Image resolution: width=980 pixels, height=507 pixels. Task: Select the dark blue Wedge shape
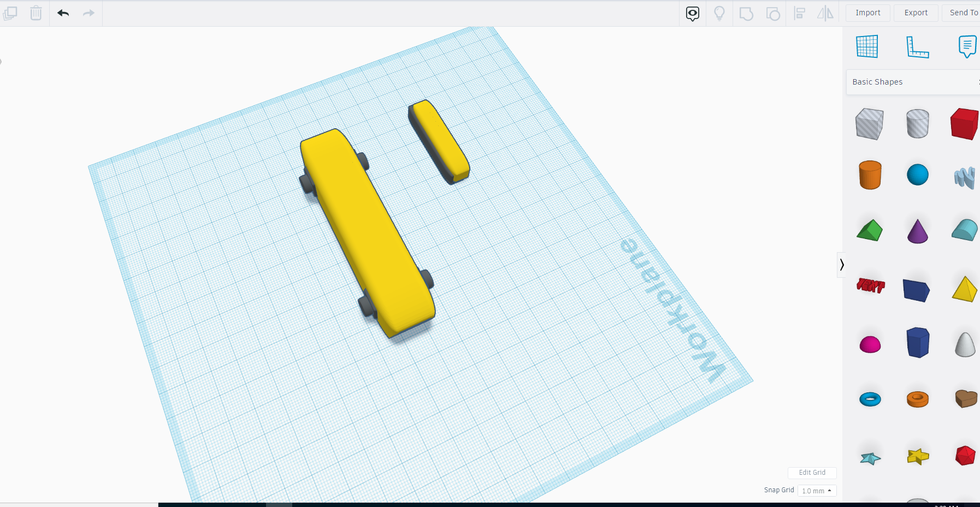tap(917, 290)
